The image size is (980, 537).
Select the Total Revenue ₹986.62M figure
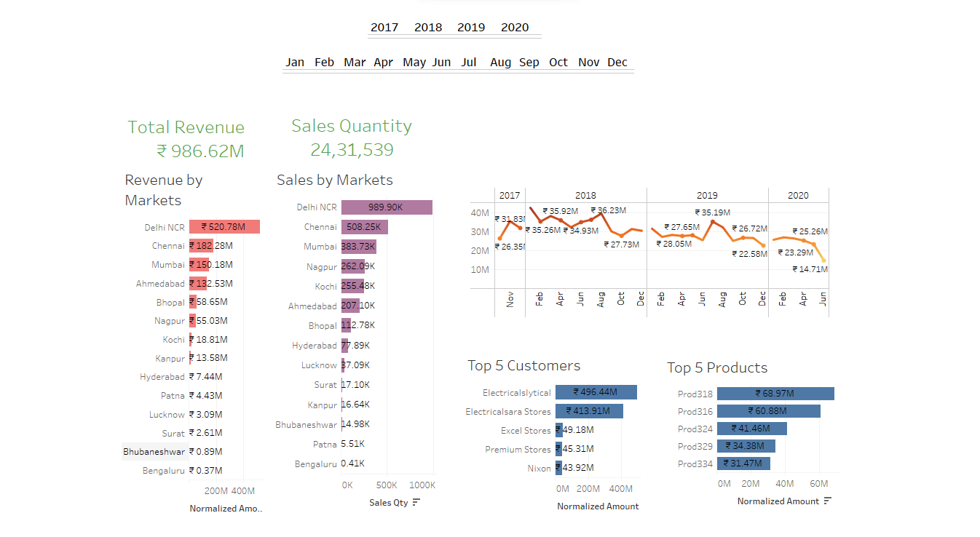tap(186, 151)
